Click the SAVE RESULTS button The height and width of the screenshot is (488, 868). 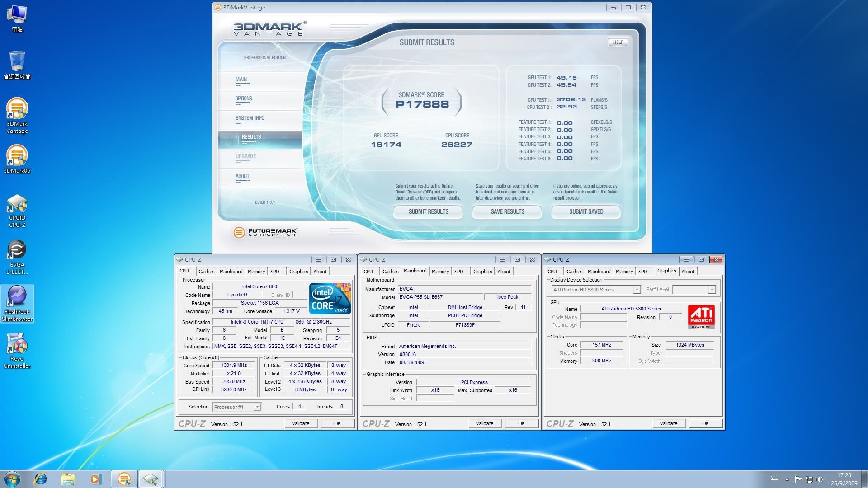(x=507, y=211)
